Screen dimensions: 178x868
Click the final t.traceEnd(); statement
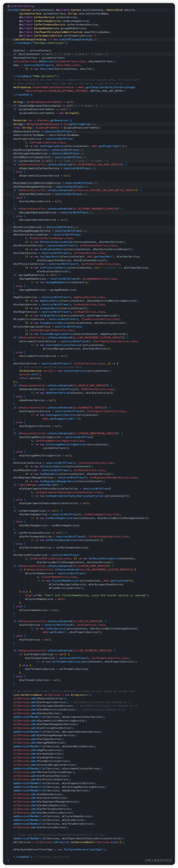click(23, 857)
